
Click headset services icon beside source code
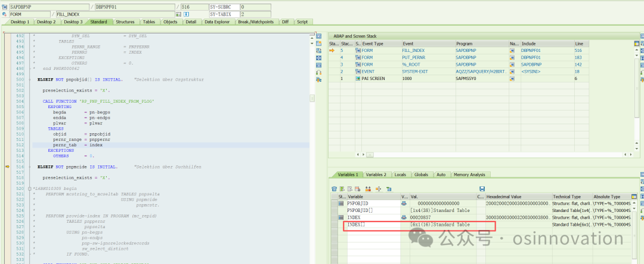click(x=318, y=72)
